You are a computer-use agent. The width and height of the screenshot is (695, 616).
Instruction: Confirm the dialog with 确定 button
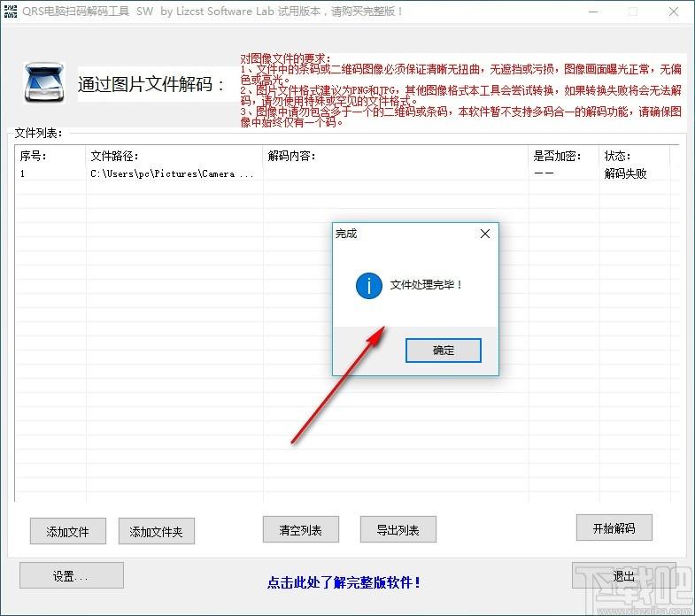444,350
